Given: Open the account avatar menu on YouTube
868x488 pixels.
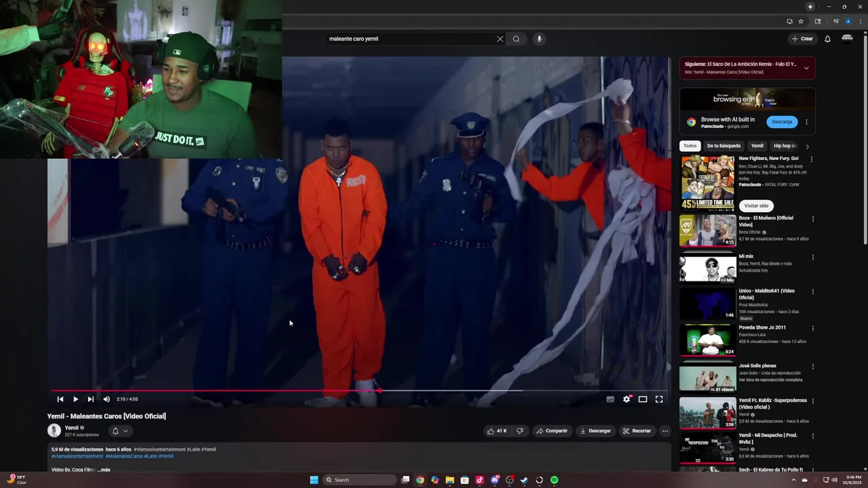Looking at the screenshot, I should pos(847,38).
